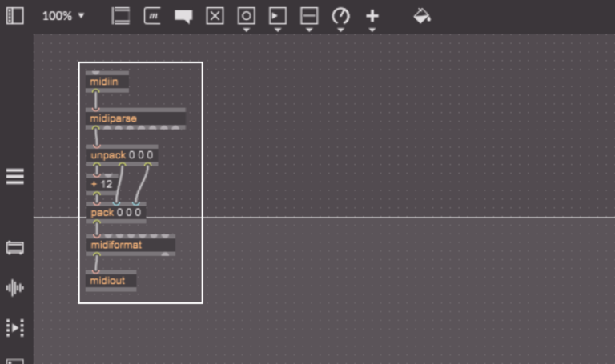
Task: Click the midiin outlet
Action: click(96, 91)
